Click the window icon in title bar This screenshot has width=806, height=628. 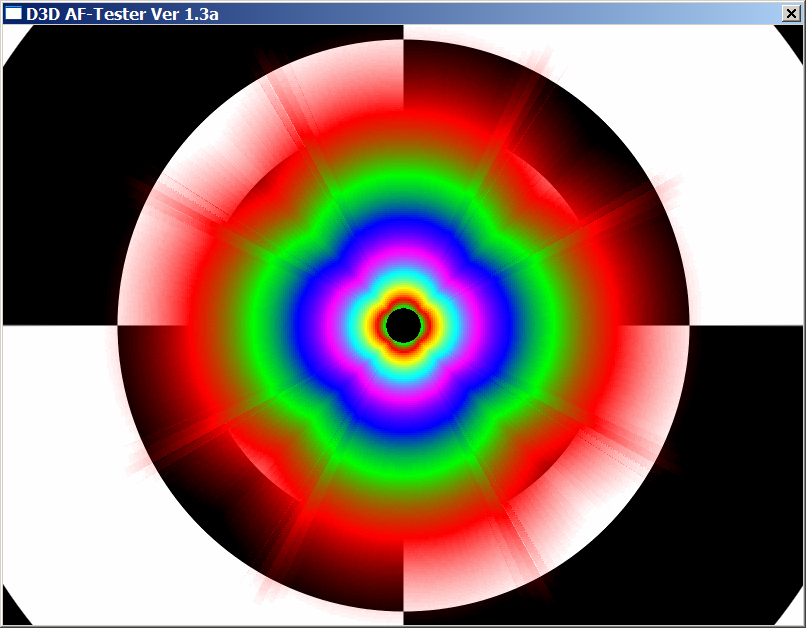13,13
